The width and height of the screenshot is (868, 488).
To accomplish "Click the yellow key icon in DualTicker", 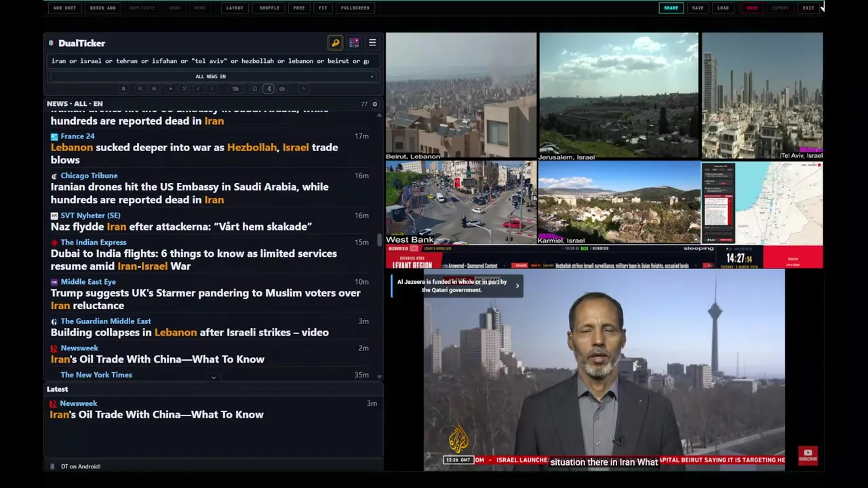I will click(336, 43).
